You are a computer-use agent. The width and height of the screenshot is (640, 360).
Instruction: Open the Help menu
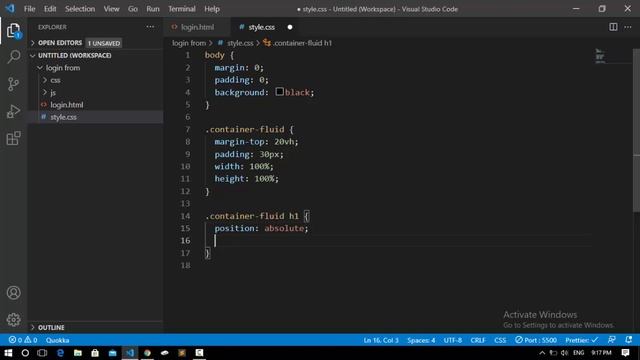click(212, 9)
